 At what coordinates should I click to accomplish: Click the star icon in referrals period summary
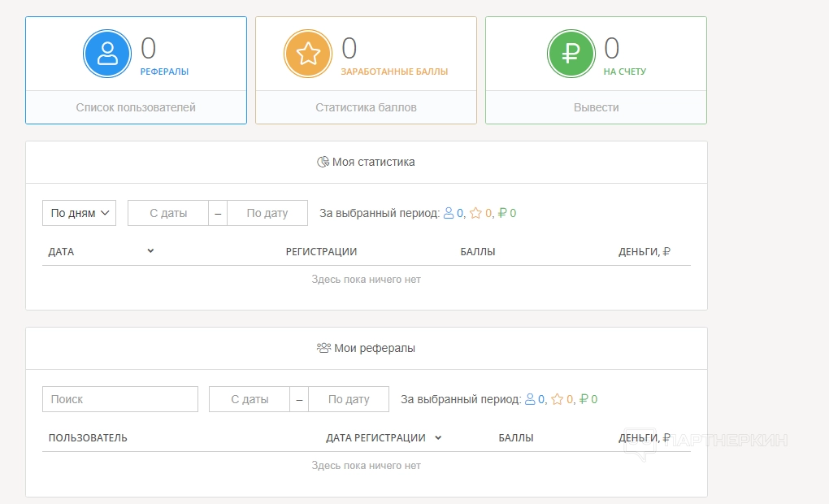point(557,399)
